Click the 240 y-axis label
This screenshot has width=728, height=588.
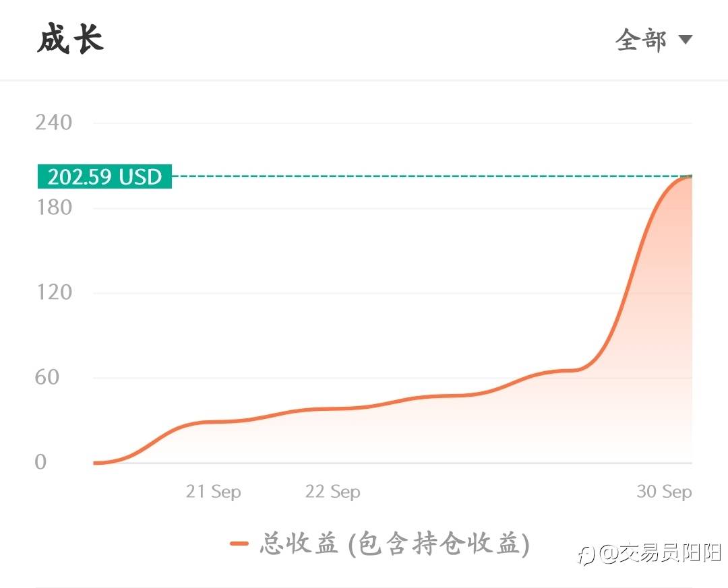click(54, 123)
